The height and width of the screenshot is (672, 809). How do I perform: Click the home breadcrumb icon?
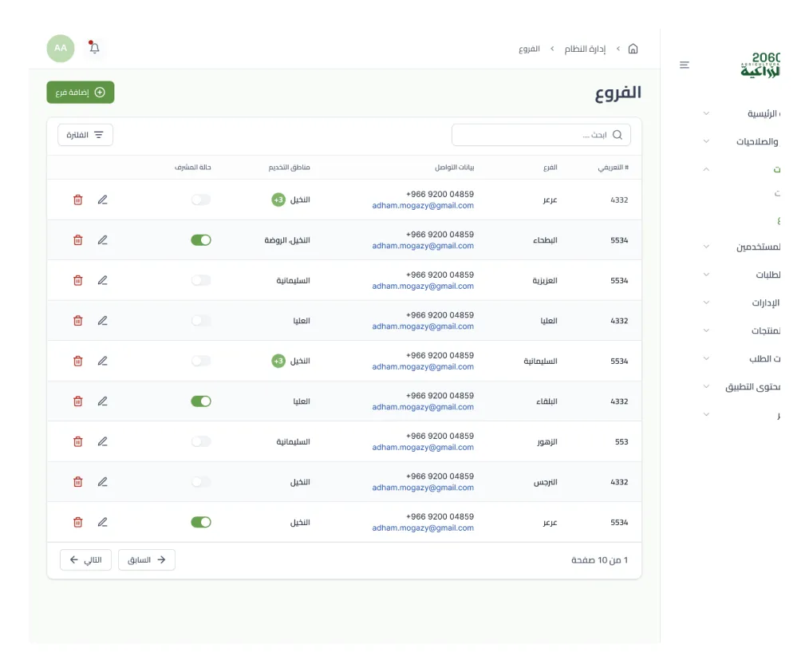[x=633, y=49]
